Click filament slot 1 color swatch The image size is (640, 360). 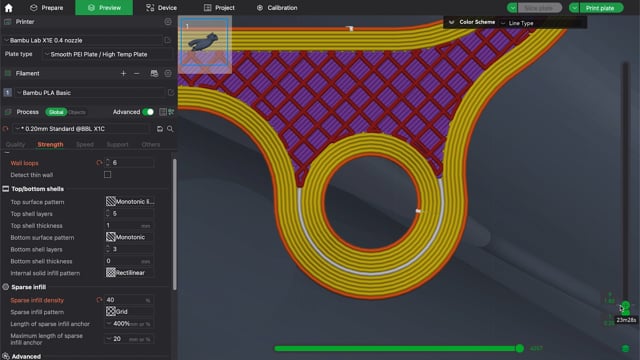7,93
